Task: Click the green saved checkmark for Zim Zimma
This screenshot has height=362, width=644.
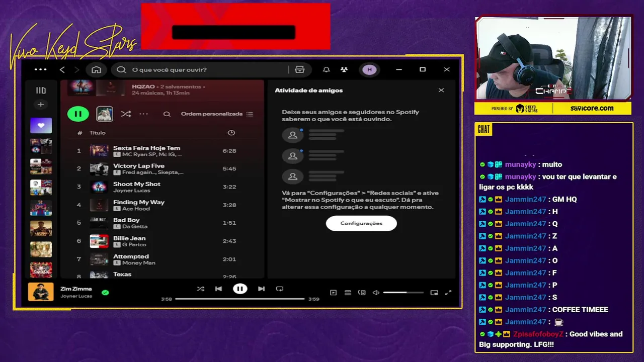Action: (x=105, y=292)
